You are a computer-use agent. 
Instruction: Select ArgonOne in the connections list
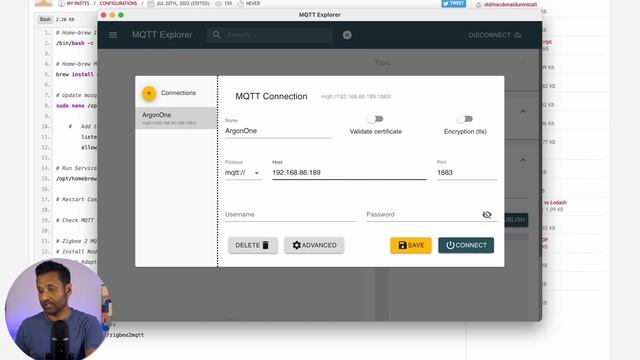[x=176, y=118]
